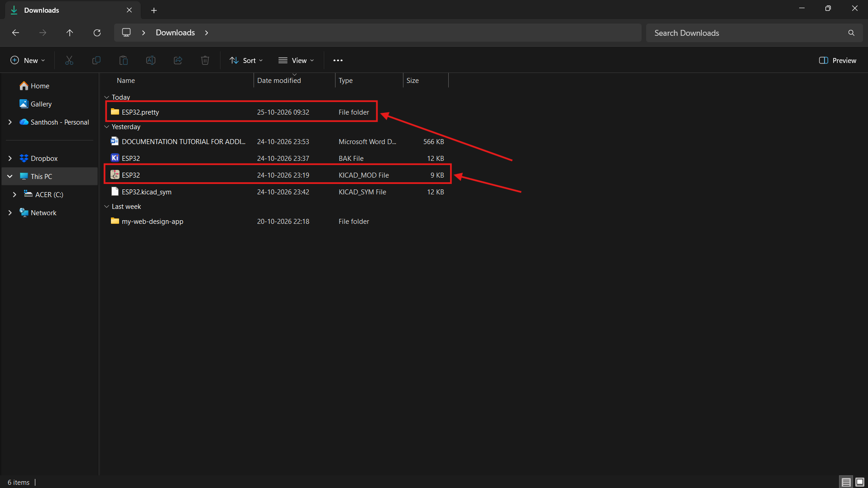This screenshot has width=868, height=488.
Task: Click the PC icon in address bar
Action: tap(126, 33)
